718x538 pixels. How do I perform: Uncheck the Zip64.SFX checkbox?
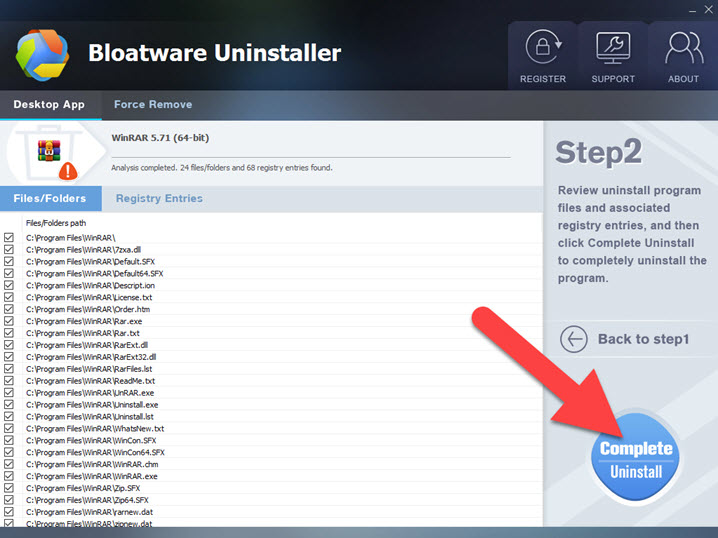tap(9, 500)
